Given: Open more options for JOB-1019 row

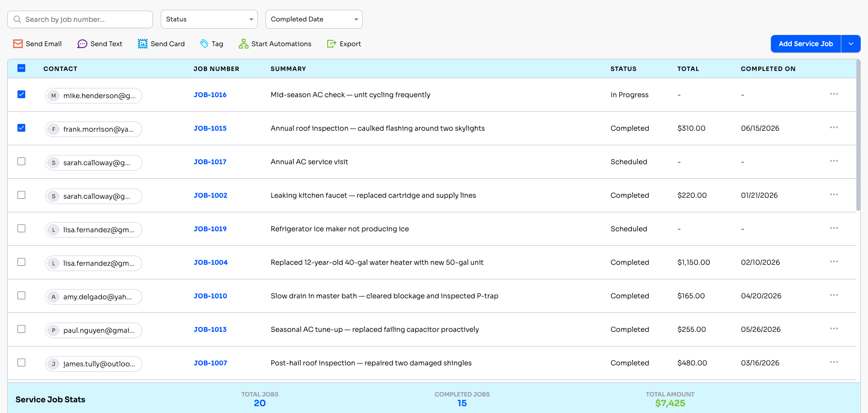Looking at the screenshot, I should (x=834, y=228).
